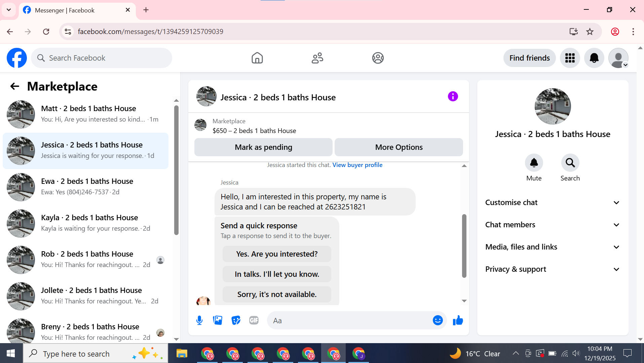Mute the Jessica chat with bell icon
644x363 pixels.
pos(534,163)
